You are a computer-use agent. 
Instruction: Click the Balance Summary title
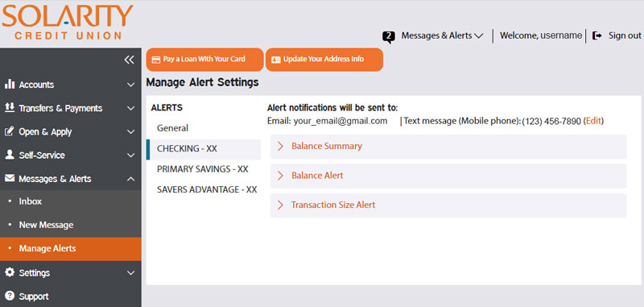327,146
